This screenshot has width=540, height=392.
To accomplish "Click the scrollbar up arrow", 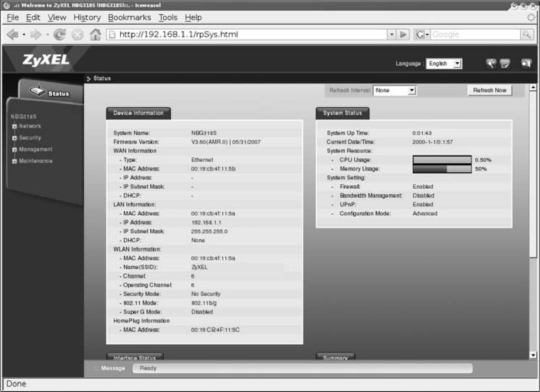I will (533, 87).
